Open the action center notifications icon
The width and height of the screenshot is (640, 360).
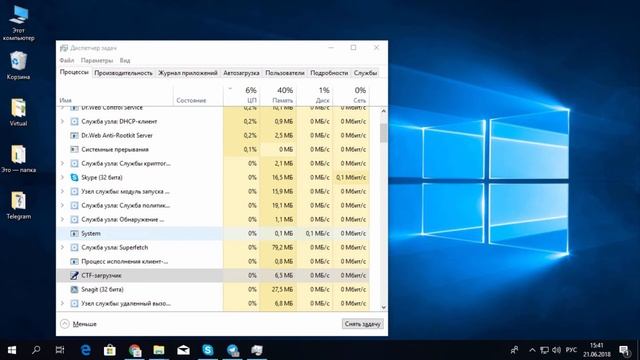[x=624, y=350]
